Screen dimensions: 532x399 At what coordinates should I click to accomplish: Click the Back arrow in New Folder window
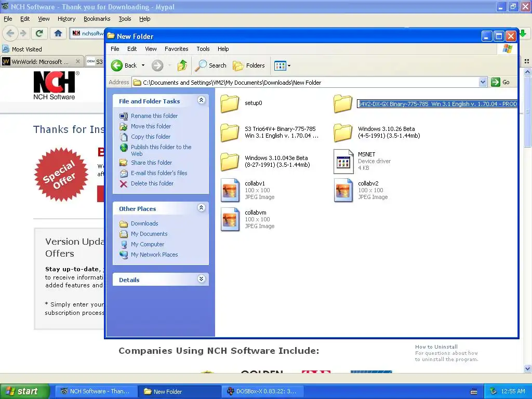[x=117, y=65]
